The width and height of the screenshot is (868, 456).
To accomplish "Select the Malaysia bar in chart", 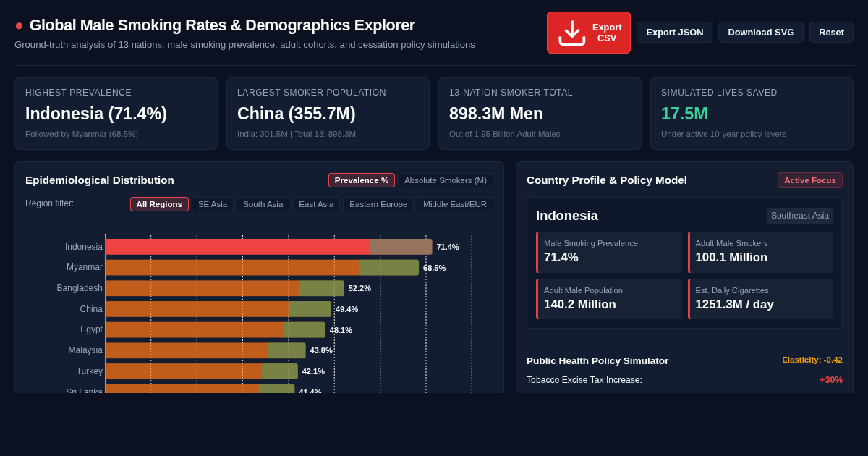I will [205, 350].
